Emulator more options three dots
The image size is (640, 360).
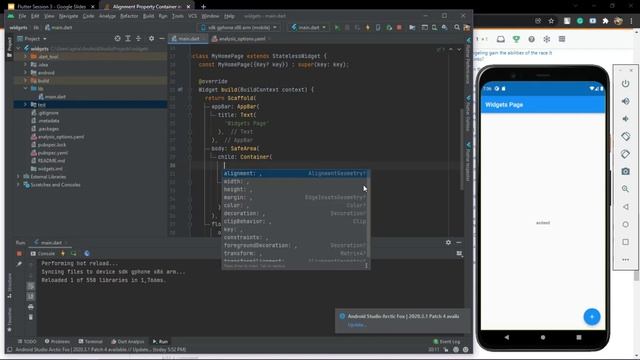click(x=625, y=260)
